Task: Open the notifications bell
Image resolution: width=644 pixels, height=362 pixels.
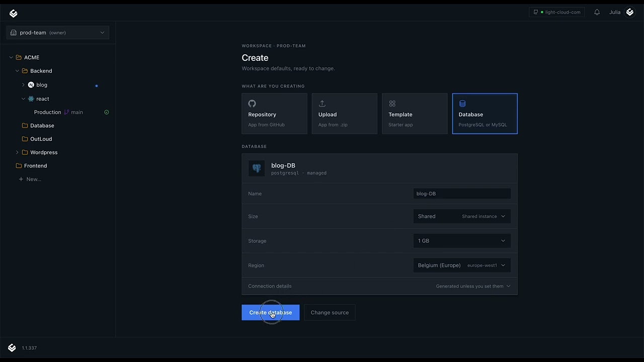Action: 597,12
